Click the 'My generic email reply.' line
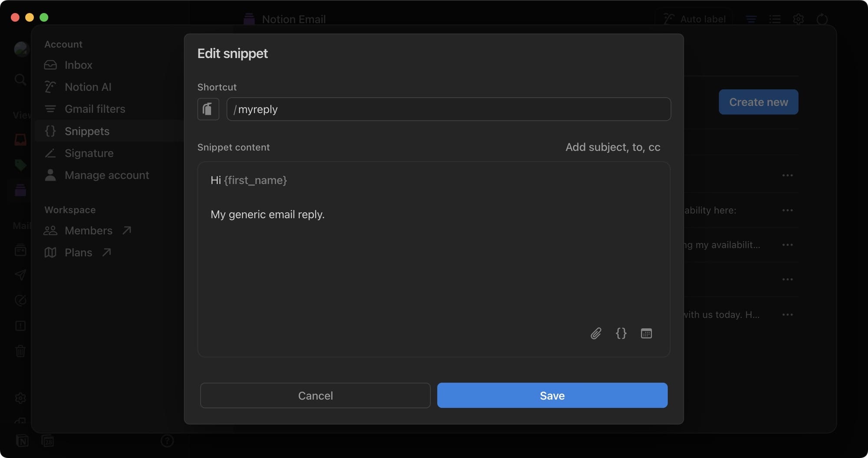 (267, 214)
